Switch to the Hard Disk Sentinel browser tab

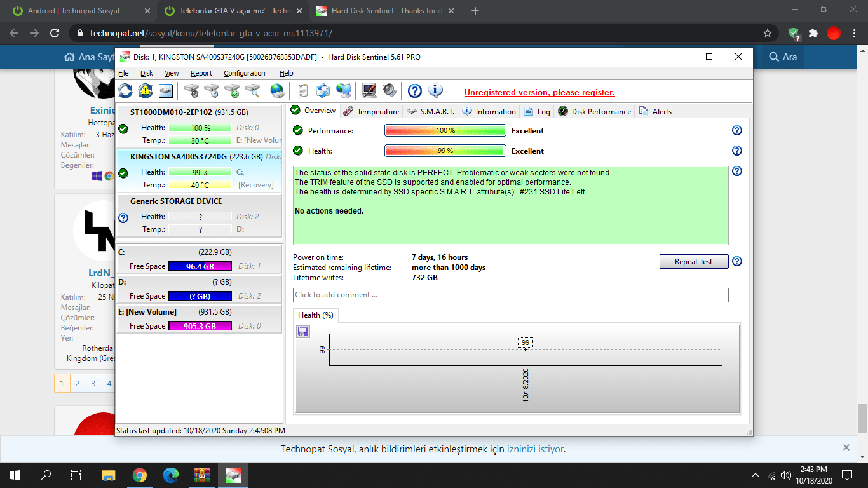[x=384, y=11]
